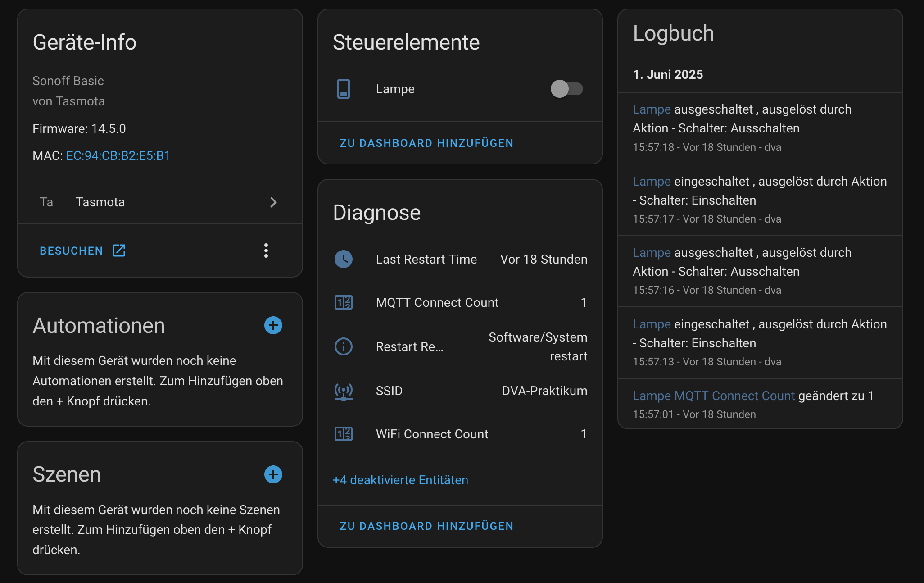Click the Restart Reason info icon
Viewport: 924px width, 583px height.
(344, 346)
